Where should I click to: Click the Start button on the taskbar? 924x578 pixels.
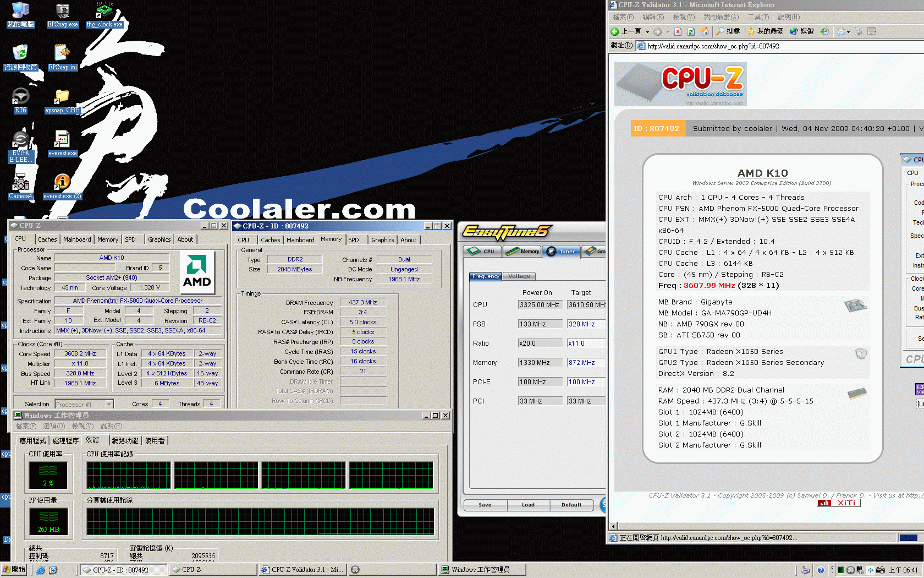(14, 569)
